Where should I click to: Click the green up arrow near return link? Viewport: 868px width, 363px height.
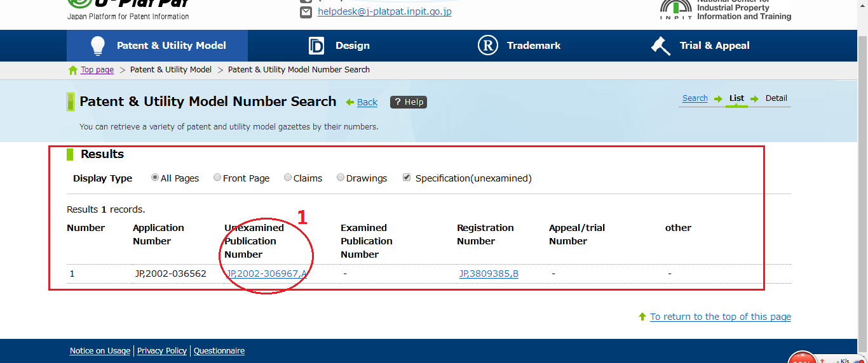(642, 317)
